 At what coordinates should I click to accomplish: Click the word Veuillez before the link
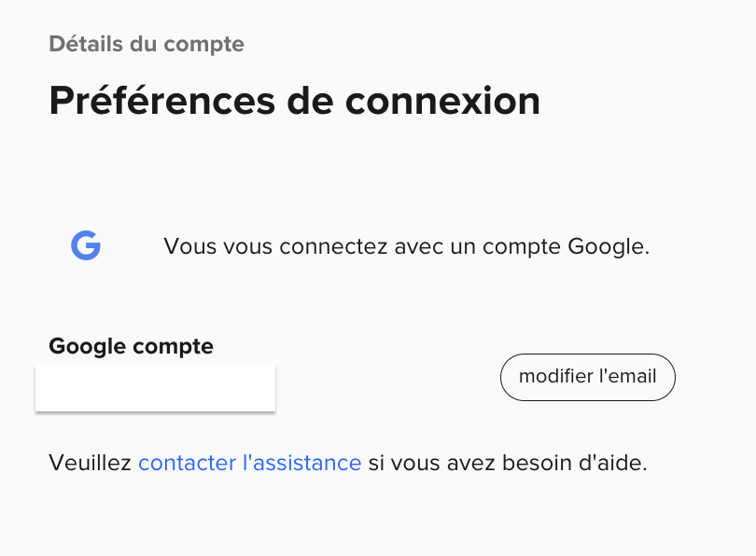coord(91,463)
